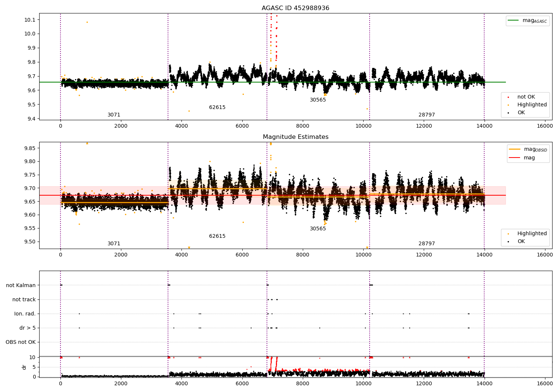This screenshot has height=392, width=560.
Task: Click observation label '28797' in top plot
Action: tap(427, 115)
